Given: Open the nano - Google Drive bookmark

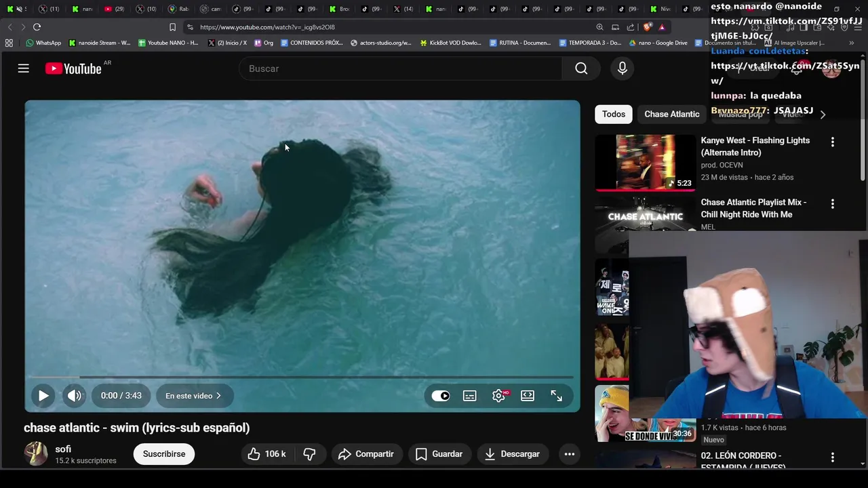Looking at the screenshot, I should click(x=658, y=43).
